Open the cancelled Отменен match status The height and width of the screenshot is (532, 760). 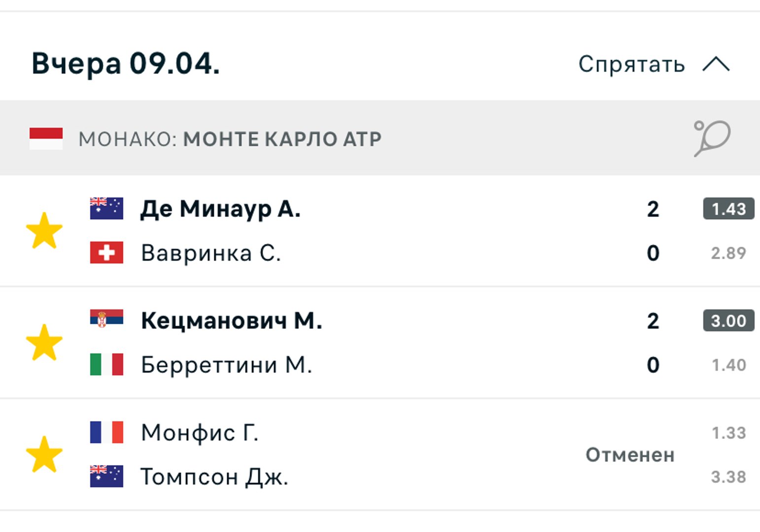(630, 455)
